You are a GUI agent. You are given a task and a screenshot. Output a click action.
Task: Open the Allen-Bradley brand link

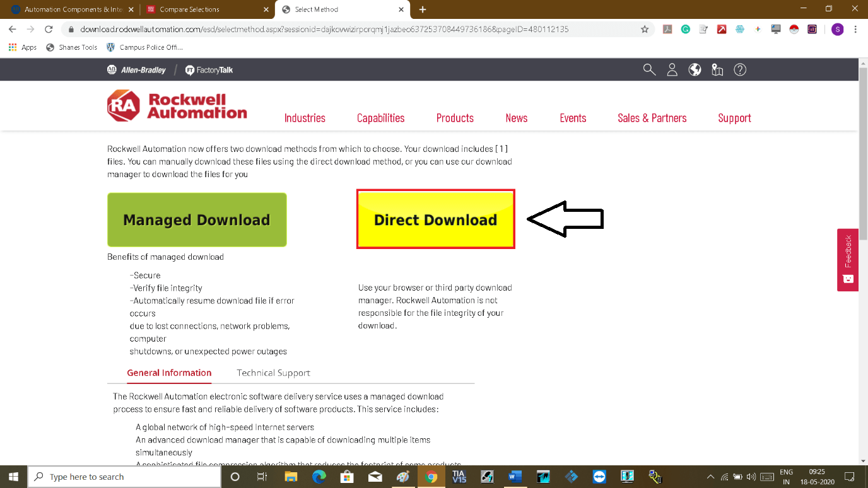(136, 70)
